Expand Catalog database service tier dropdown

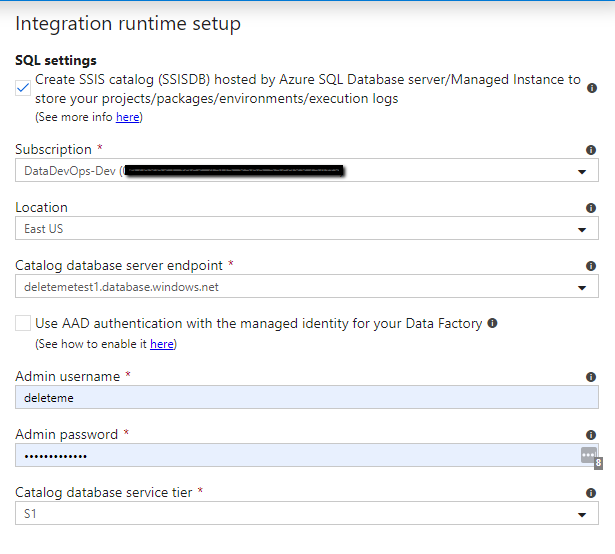(x=581, y=515)
